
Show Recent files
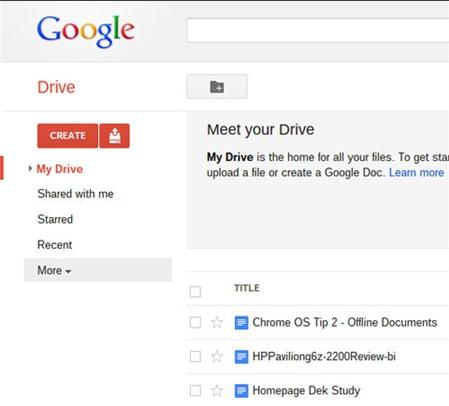[55, 245]
